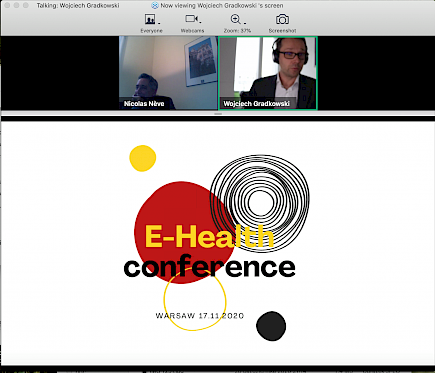Click the green fullscreen window button

(x=26, y=5)
